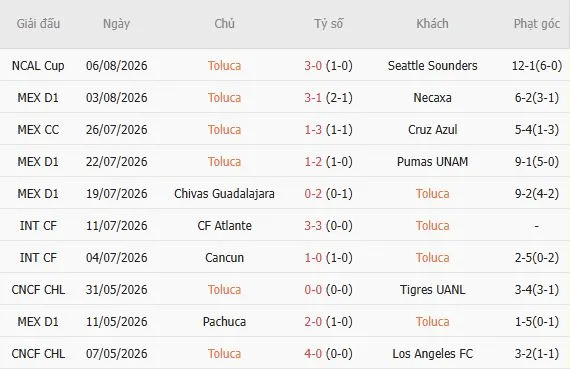The image size is (570, 369).
Task: Open the Tigres UANL team link
Action: pyautogui.click(x=432, y=290)
